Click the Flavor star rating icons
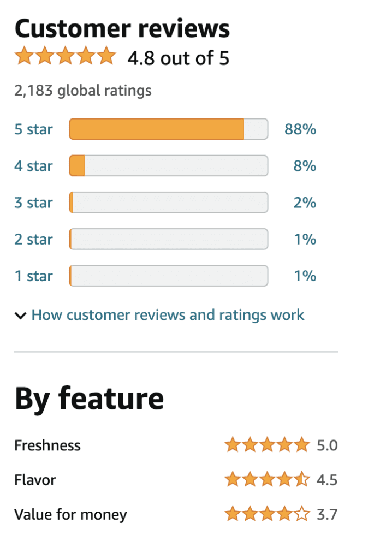The height and width of the screenshot is (559, 392). 267,479
